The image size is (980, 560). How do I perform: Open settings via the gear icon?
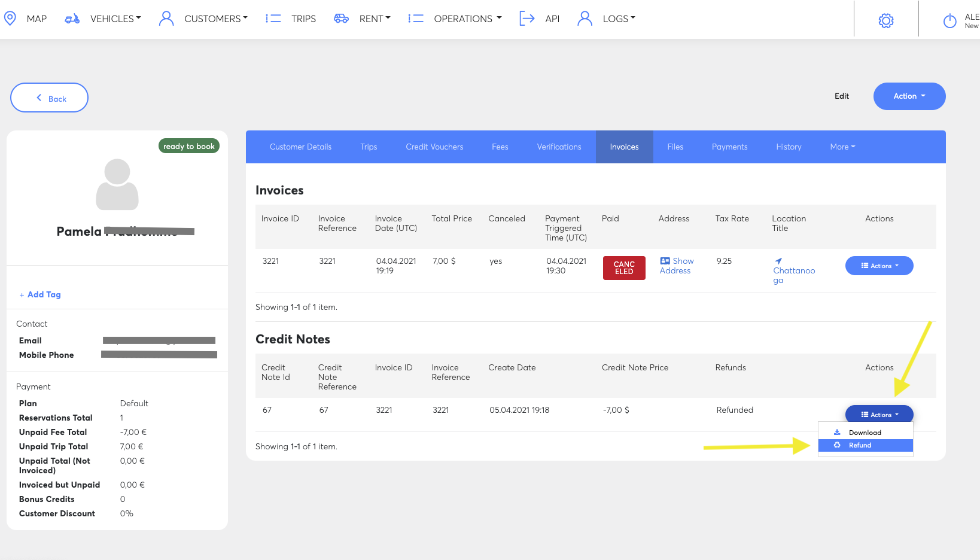[886, 20]
